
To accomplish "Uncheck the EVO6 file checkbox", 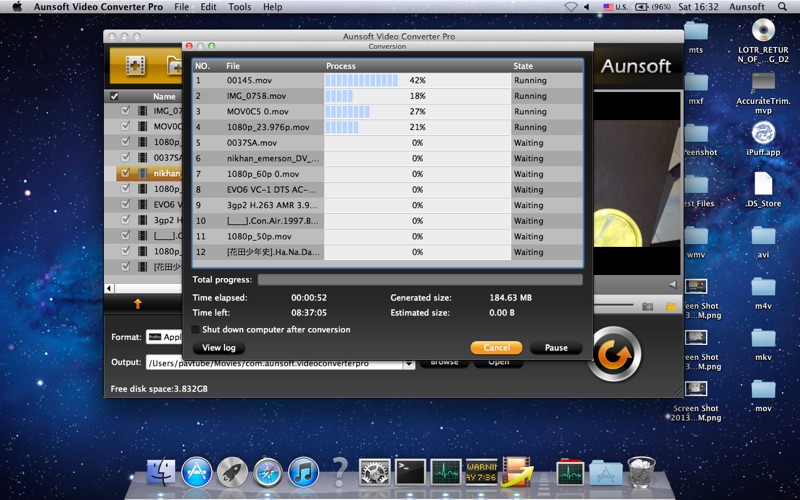I will click(126, 204).
